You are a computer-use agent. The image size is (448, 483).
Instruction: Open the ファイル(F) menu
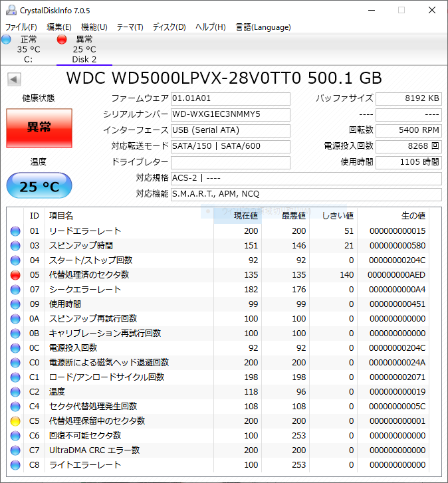(21, 27)
